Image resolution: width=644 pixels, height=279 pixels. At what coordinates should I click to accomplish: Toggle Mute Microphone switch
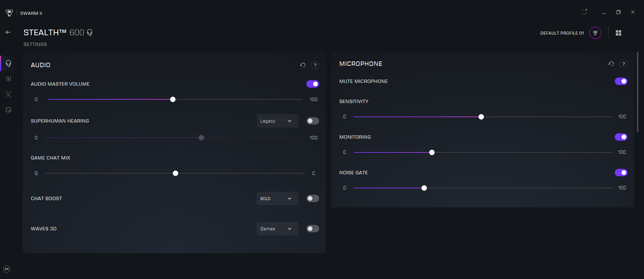tap(621, 81)
